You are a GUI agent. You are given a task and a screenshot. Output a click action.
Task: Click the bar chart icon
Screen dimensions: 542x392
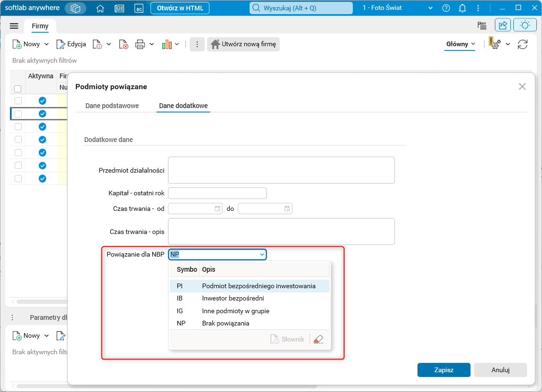[167, 44]
